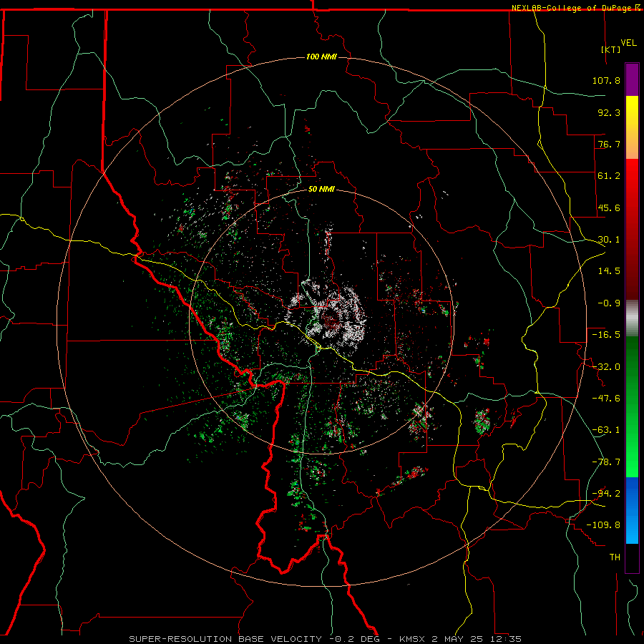Click the 100 NMI range ring label
The image size is (644, 644).
321,57
